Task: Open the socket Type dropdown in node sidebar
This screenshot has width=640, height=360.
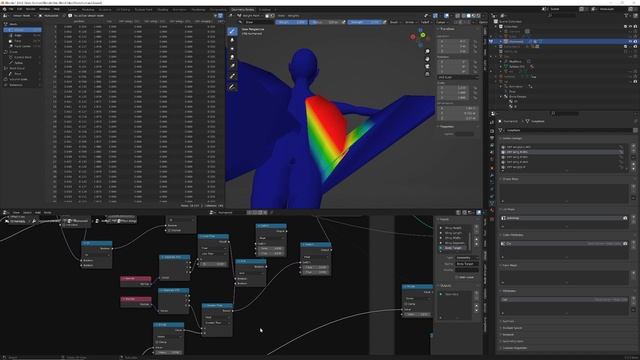Action: pyautogui.click(x=467, y=258)
